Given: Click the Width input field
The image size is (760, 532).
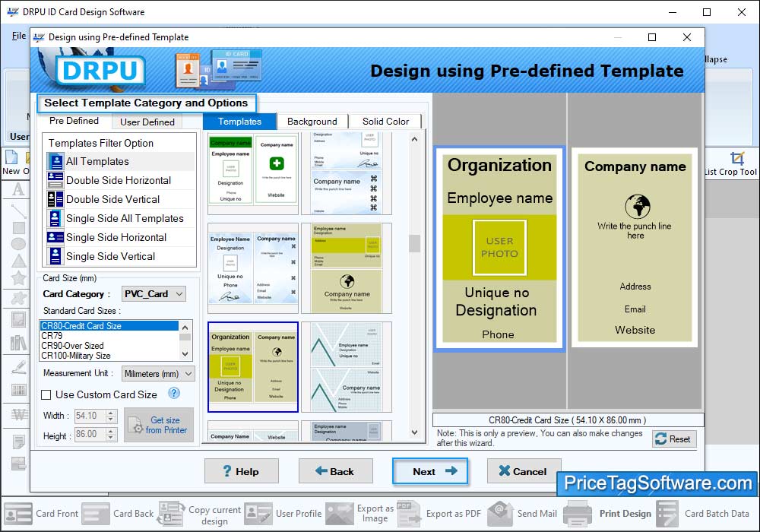Looking at the screenshot, I should tap(90, 416).
